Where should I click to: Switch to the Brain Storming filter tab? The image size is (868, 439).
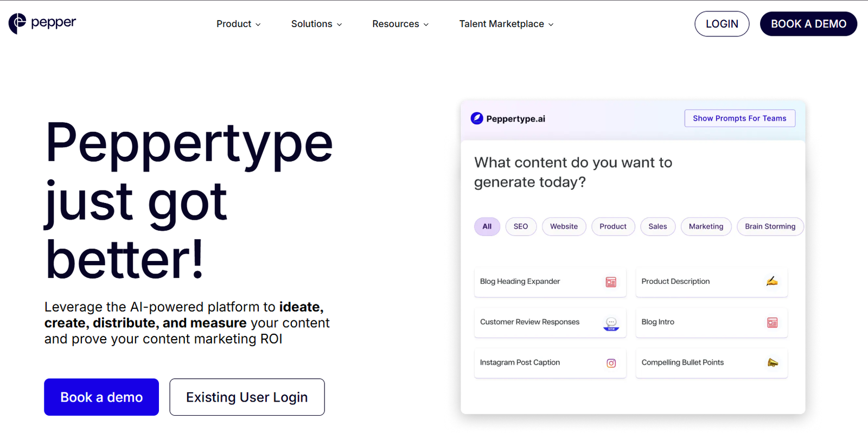[769, 226]
